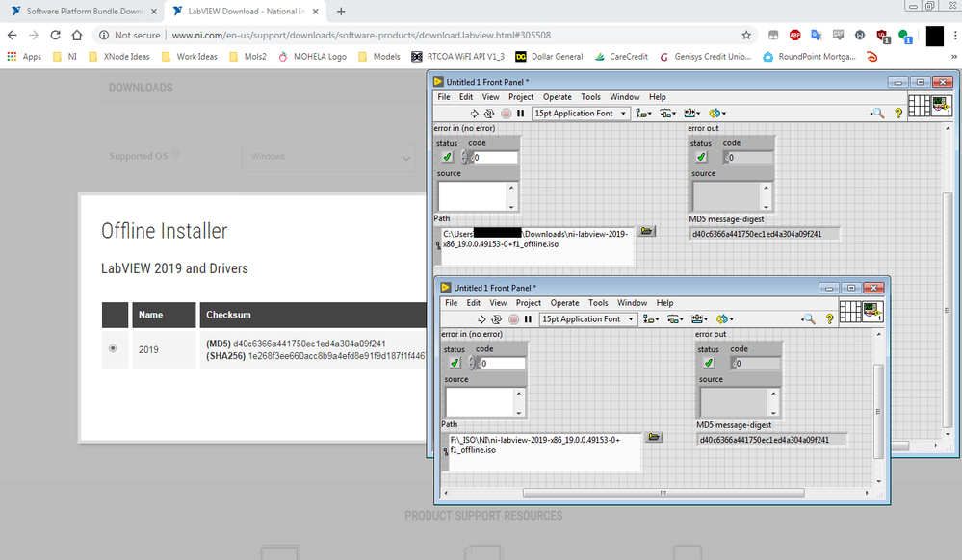Open browse folder beside F:\_ISO path
The width and height of the screenshot is (962, 560).
(x=654, y=437)
